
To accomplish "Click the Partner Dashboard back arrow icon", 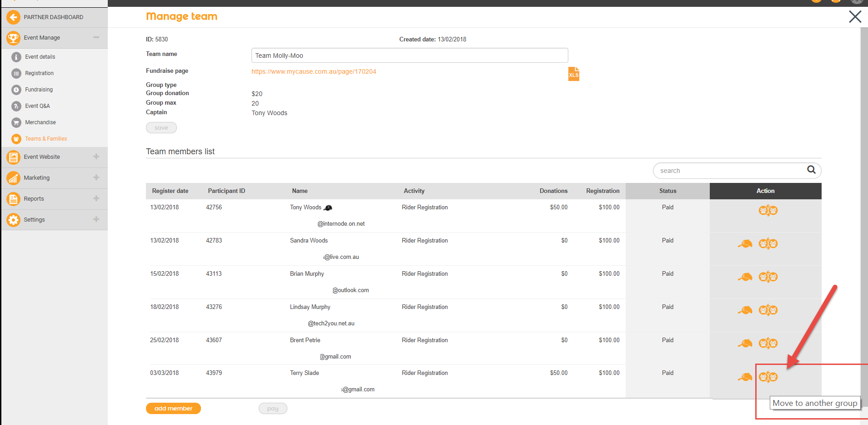I will click(13, 17).
